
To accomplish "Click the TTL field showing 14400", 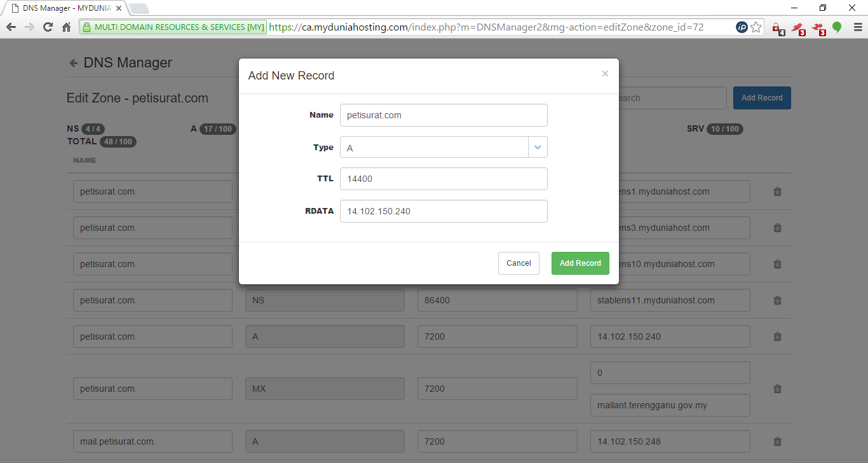I will (x=444, y=179).
